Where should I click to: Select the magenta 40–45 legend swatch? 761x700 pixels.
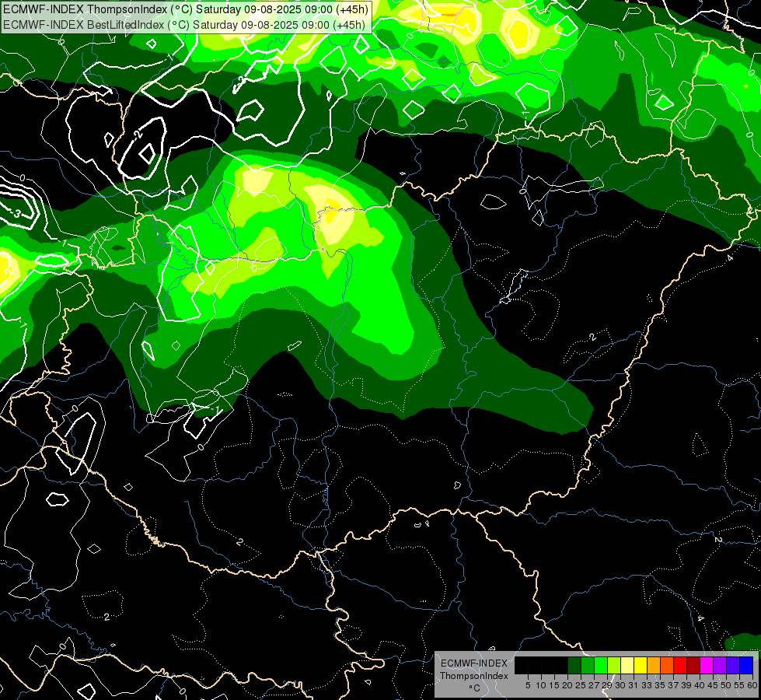pyautogui.click(x=707, y=665)
